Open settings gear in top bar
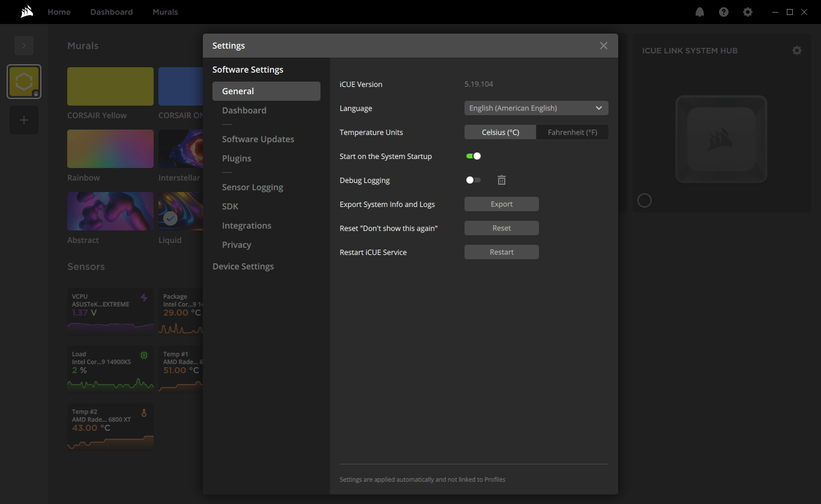 tap(748, 12)
